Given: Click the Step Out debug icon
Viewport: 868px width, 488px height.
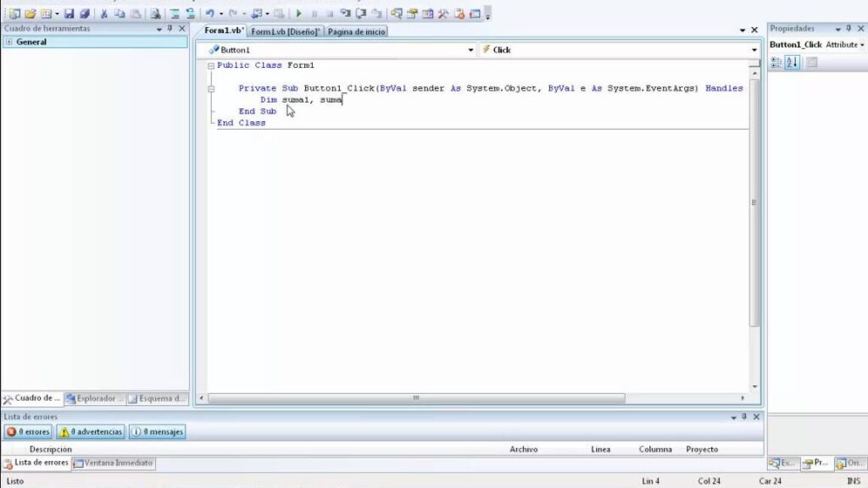Looking at the screenshot, I should click(x=377, y=14).
